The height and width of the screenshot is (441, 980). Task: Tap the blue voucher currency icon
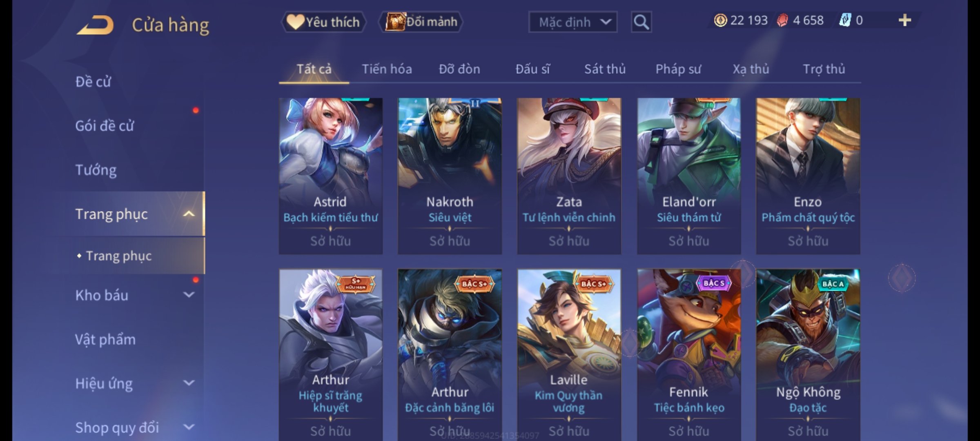(845, 20)
